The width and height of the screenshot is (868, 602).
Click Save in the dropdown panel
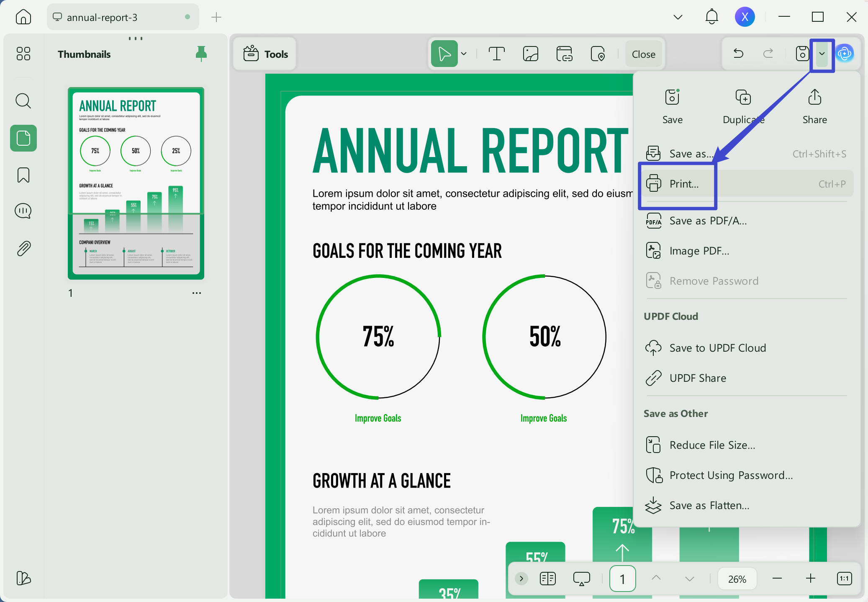[673, 106]
